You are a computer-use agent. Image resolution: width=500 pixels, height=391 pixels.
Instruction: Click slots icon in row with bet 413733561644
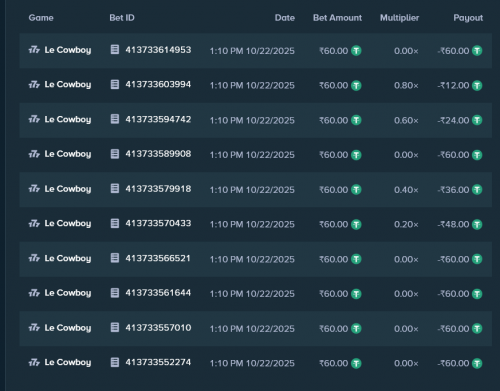click(34, 293)
